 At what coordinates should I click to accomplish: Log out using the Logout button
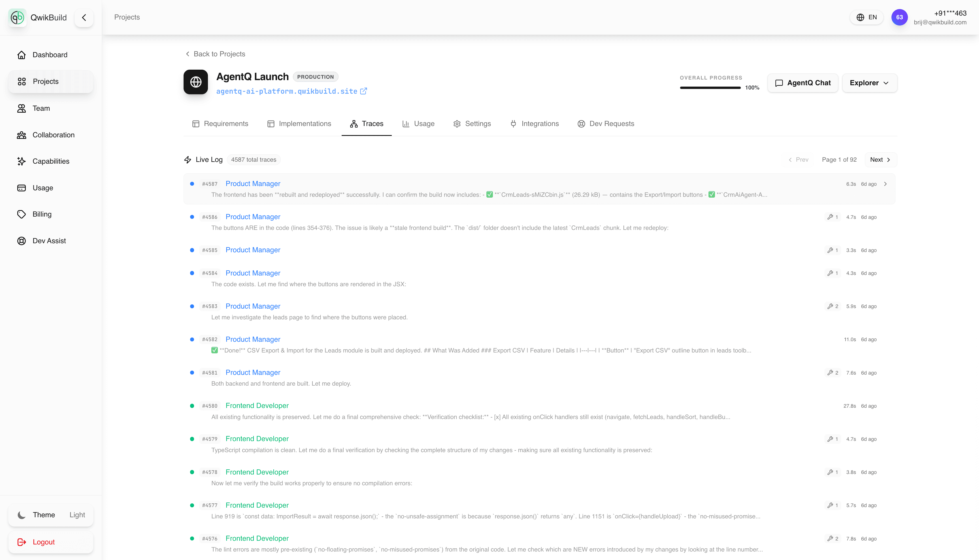click(51, 542)
